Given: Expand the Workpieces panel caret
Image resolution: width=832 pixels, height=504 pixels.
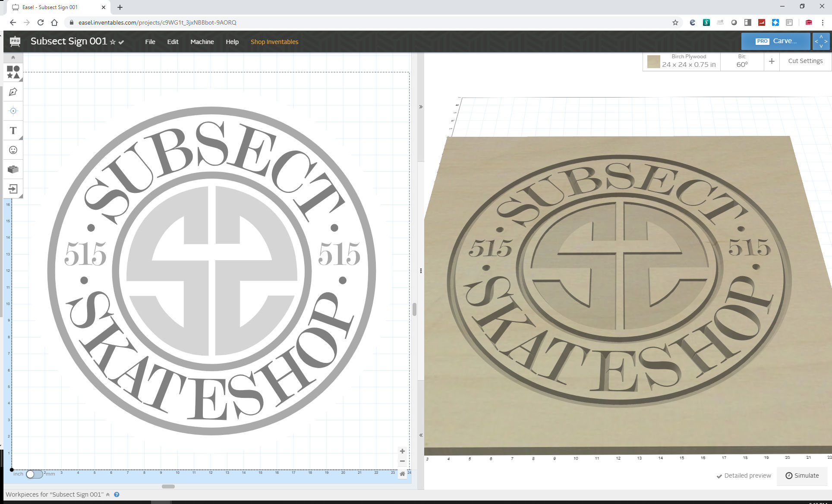Looking at the screenshot, I should point(108,495).
